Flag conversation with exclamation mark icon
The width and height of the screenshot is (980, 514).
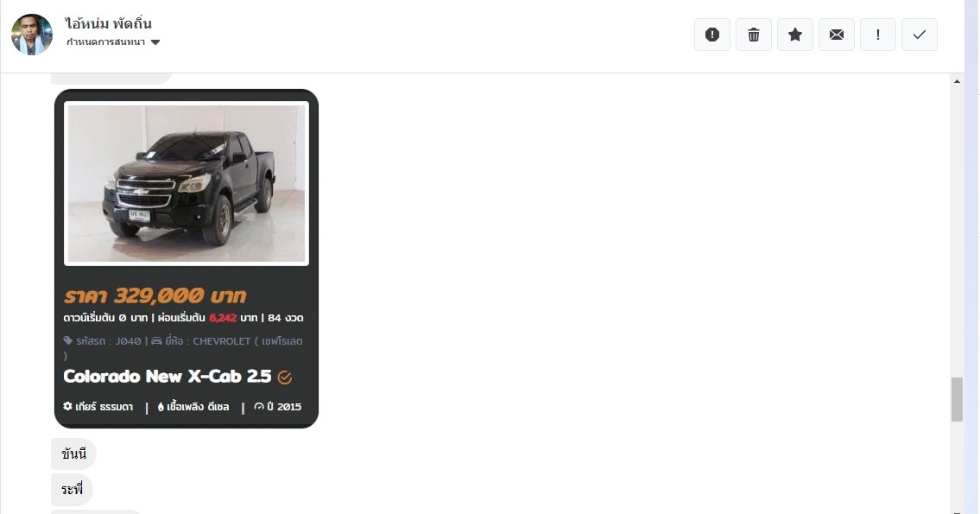(878, 35)
